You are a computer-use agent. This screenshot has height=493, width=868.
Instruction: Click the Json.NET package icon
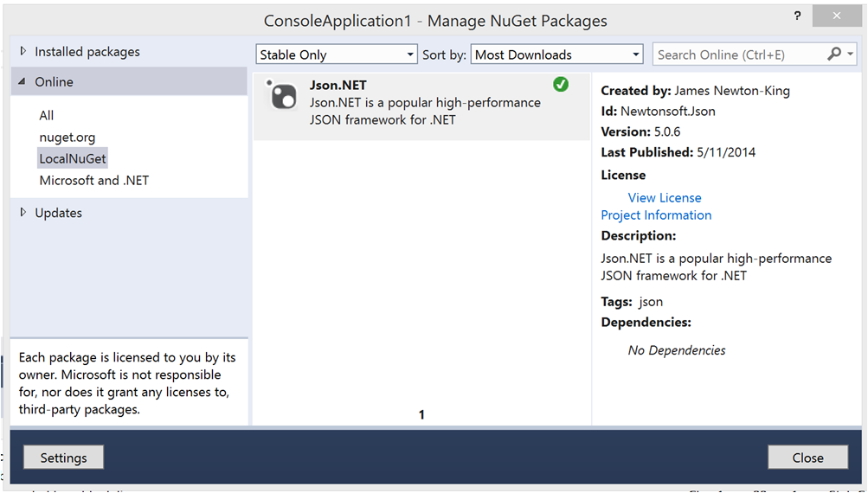pyautogui.click(x=282, y=95)
